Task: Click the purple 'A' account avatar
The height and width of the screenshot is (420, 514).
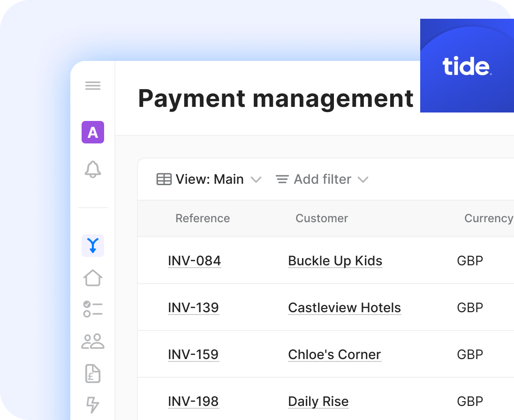Action: (x=93, y=132)
